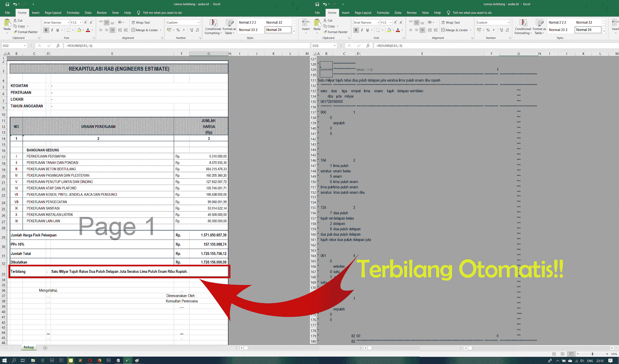619x364 pixels.
Task: Open Conditional Formatting menu left window
Action: pyautogui.click(x=213, y=27)
